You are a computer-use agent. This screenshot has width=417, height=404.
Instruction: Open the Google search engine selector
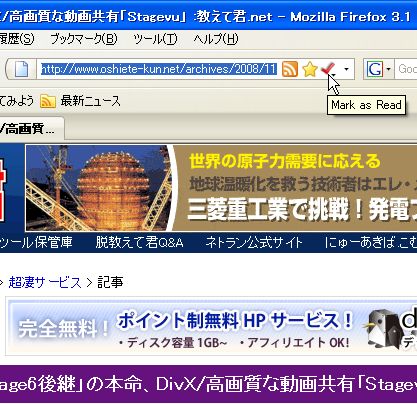pos(379,69)
